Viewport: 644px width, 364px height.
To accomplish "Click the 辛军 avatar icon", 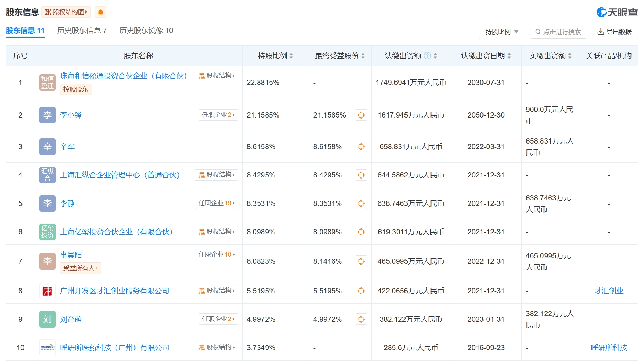I will [47, 147].
